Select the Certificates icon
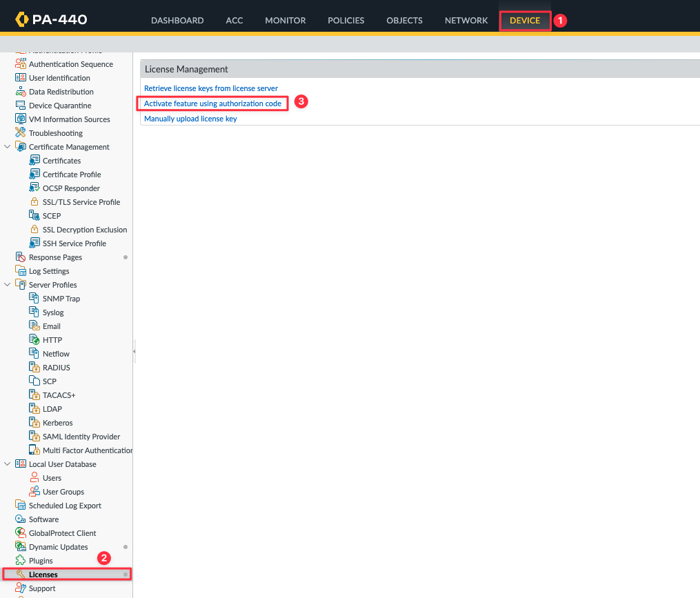 (x=34, y=160)
